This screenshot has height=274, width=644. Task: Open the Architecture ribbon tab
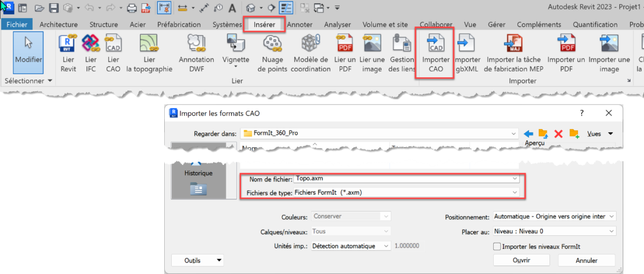click(x=58, y=25)
